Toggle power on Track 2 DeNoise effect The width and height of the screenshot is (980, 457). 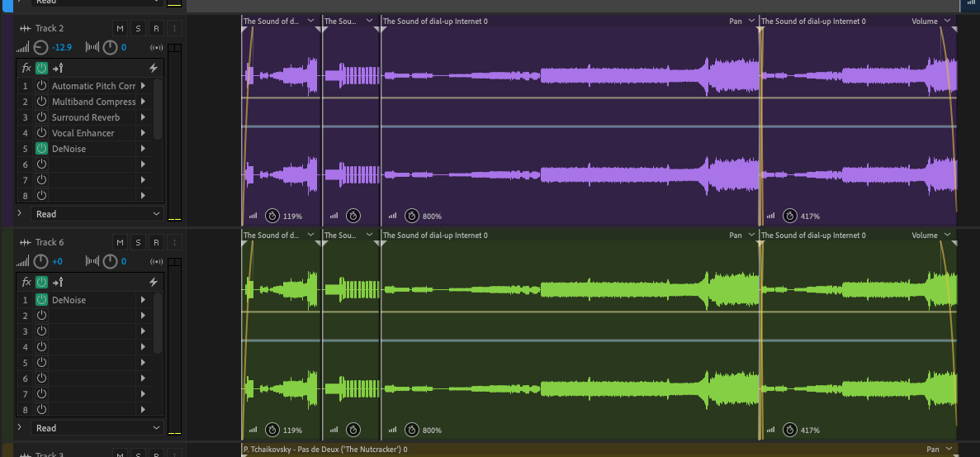coord(41,149)
